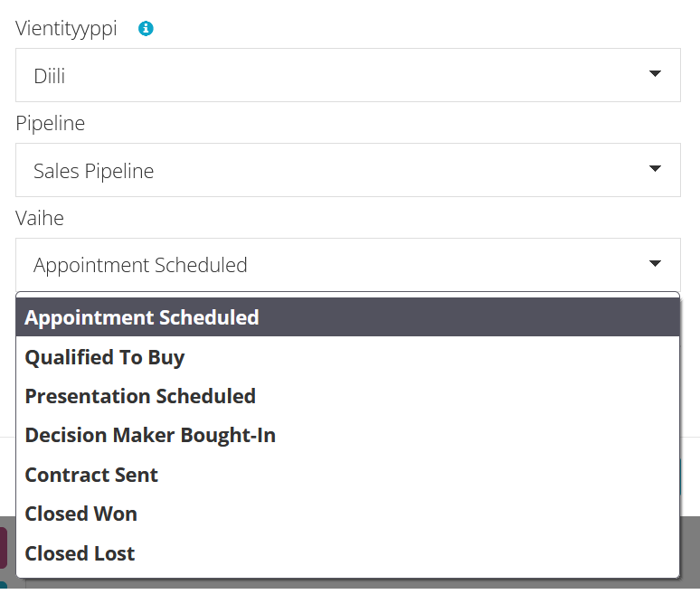This screenshot has height=613, width=700.
Task: Click the Sales Pipeline caret arrow
Action: point(655,169)
